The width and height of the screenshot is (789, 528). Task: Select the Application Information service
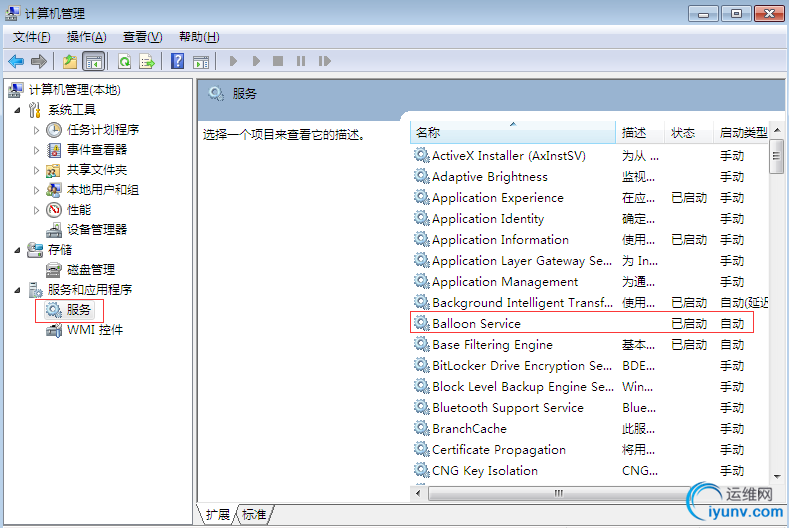coord(590,240)
